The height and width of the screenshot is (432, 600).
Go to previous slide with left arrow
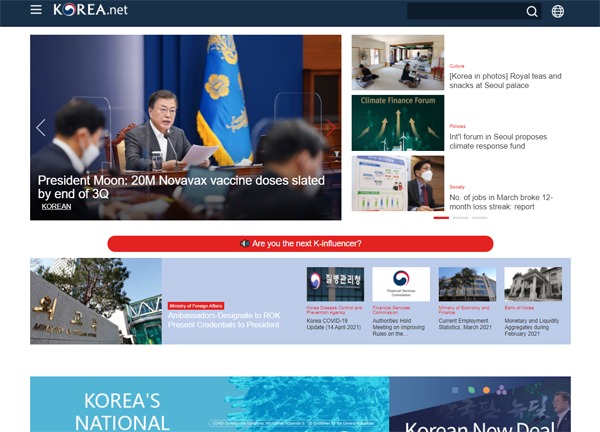pyautogui.click(x=41, y=127)
